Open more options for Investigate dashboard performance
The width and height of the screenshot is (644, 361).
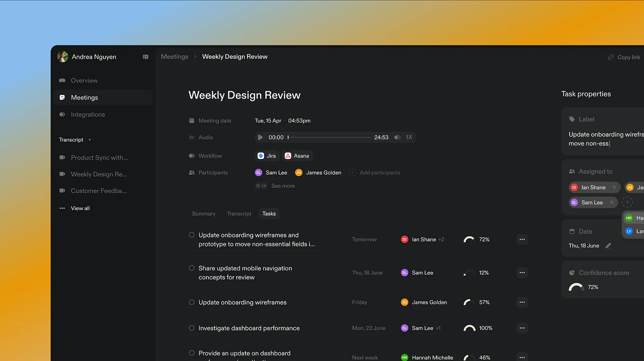point(522,328)
